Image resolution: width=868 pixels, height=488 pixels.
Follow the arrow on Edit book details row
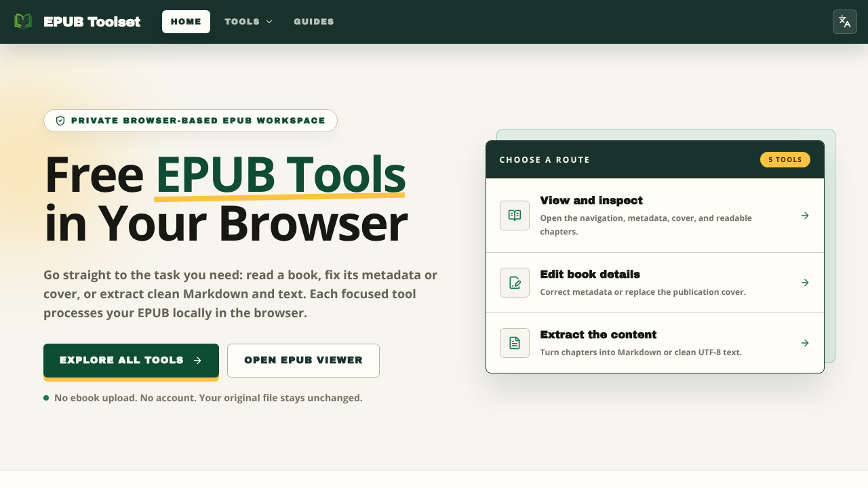click(805, 283)
